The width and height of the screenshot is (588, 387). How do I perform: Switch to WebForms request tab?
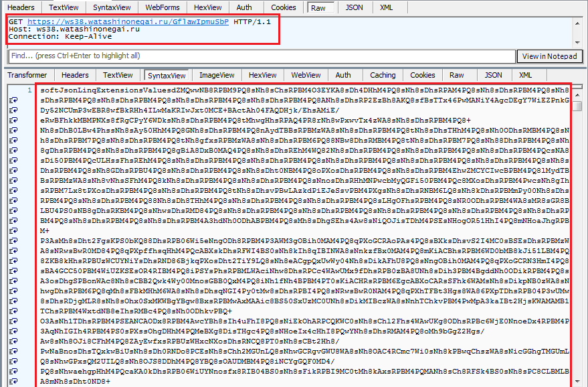(162, 7)
